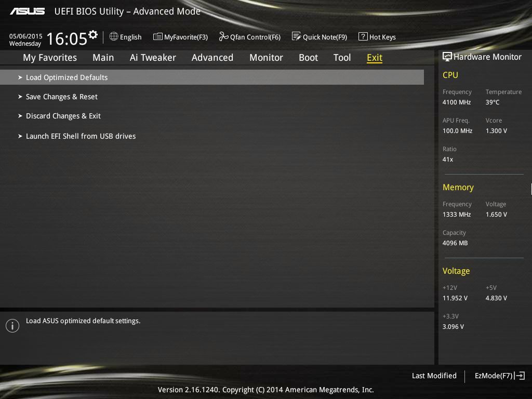Click the 'Load ASUS optimized default settings' help text
Viewport: 532px width, 399px height.
pos(83,321)
